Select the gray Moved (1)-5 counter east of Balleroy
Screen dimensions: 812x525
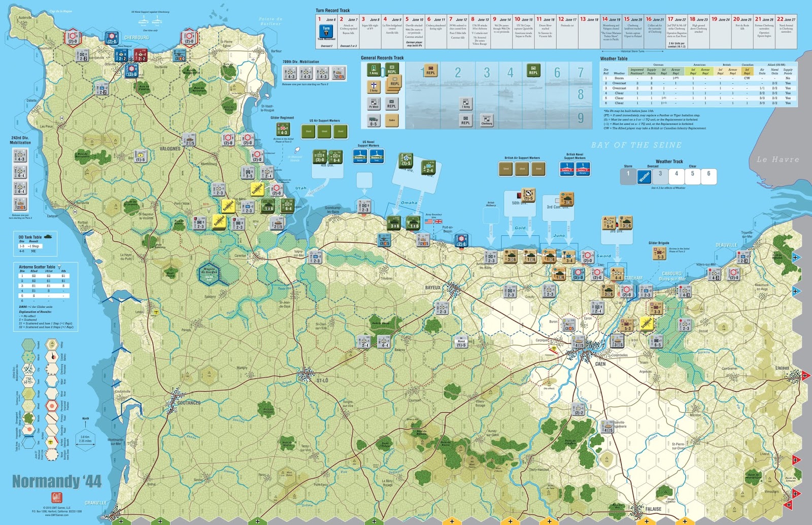click(461, 342)
